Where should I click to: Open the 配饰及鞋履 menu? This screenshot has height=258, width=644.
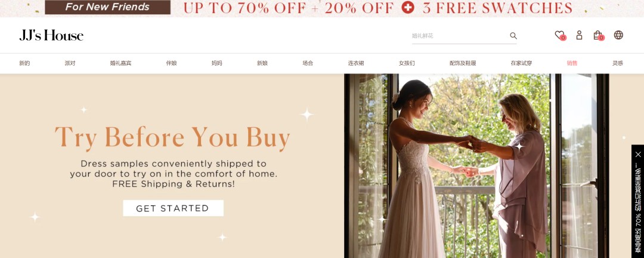(x=463, y=63)
